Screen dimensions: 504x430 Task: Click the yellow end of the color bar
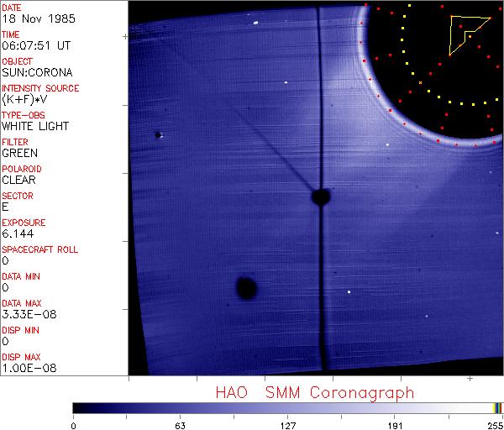point(496,408)
